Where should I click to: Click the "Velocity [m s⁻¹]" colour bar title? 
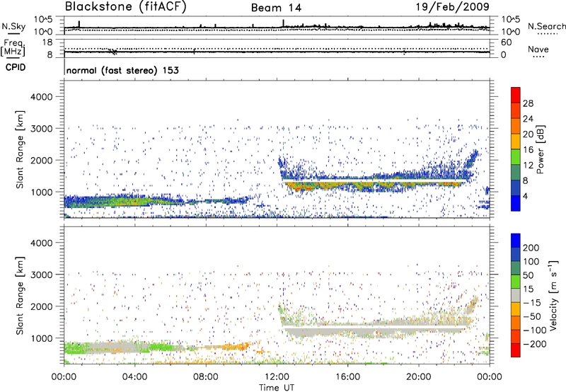point(553,295)
